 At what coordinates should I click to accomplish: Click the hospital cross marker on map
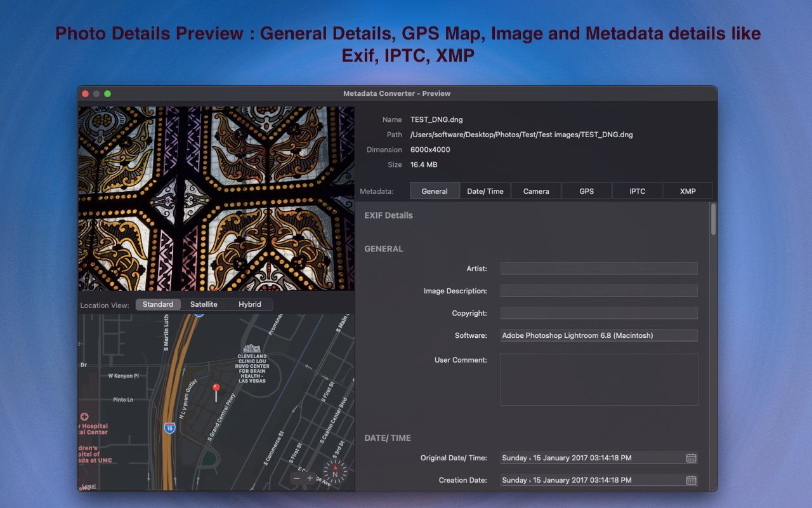coord(84,417)
